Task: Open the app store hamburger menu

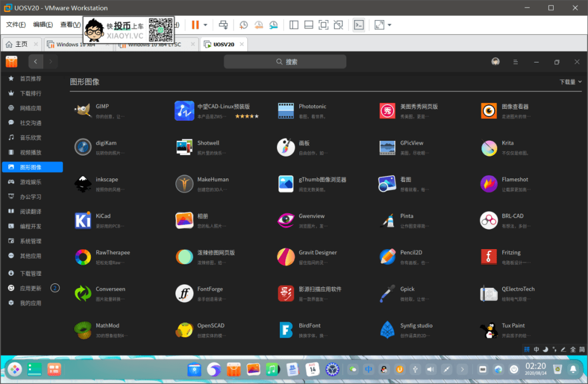Action: tap(516, 62)
